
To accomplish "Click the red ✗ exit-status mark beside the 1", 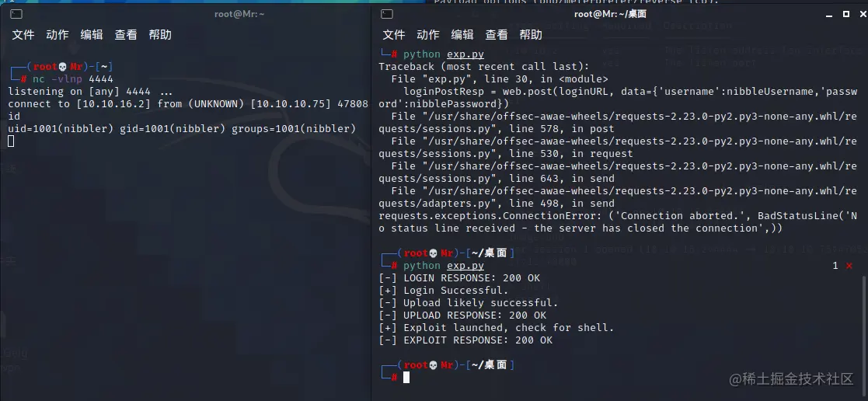I will click(x=849, y=266).
